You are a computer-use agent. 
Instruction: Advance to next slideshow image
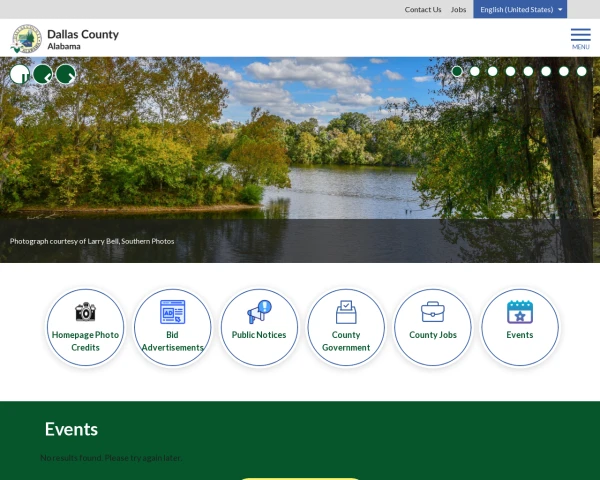[x=66, y=74]
